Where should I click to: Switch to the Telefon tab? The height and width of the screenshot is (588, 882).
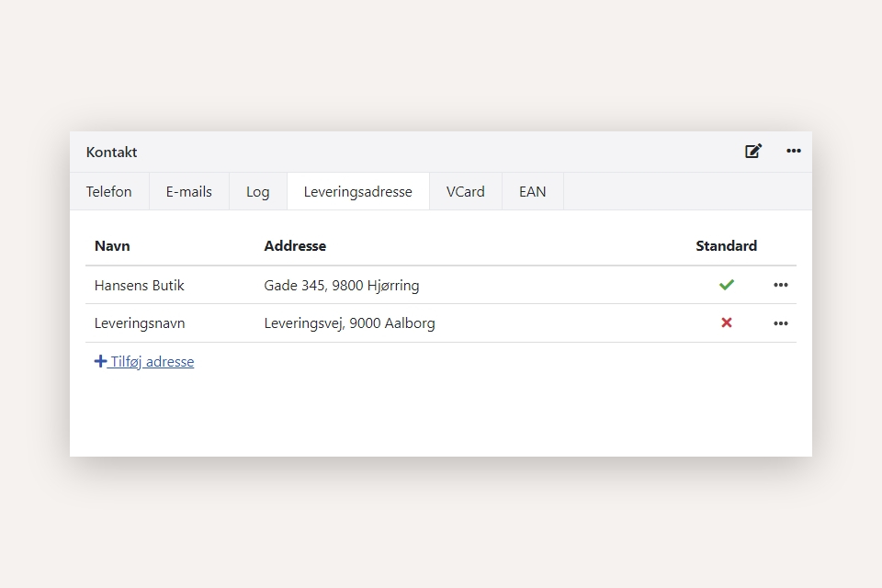tap(109, 192)
